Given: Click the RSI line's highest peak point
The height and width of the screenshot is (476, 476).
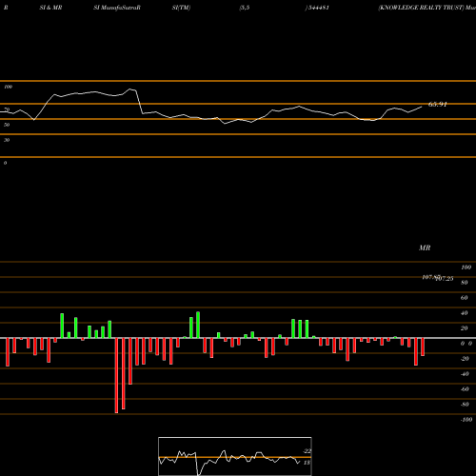Looking at the screenshot, I should pyautogui.click(x=129, y=89).
